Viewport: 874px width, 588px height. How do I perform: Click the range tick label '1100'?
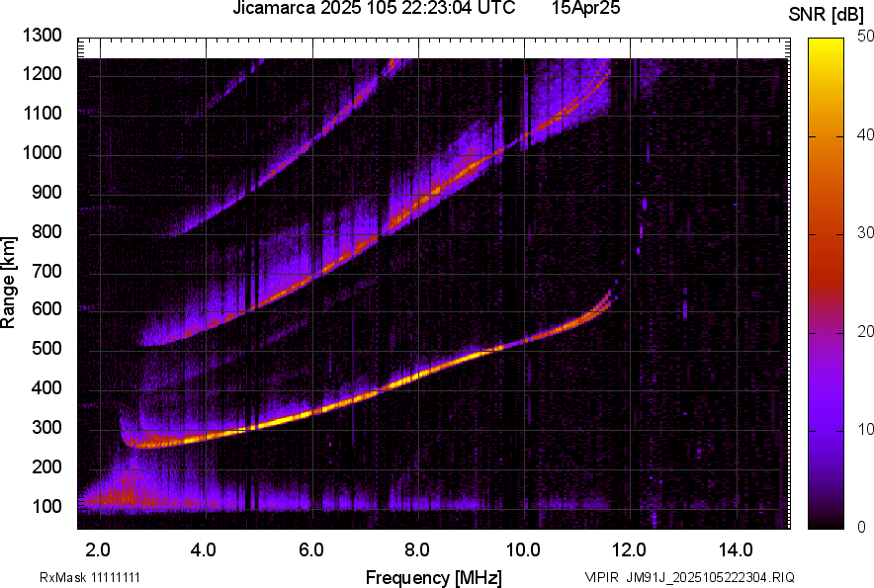coord(42,113)
